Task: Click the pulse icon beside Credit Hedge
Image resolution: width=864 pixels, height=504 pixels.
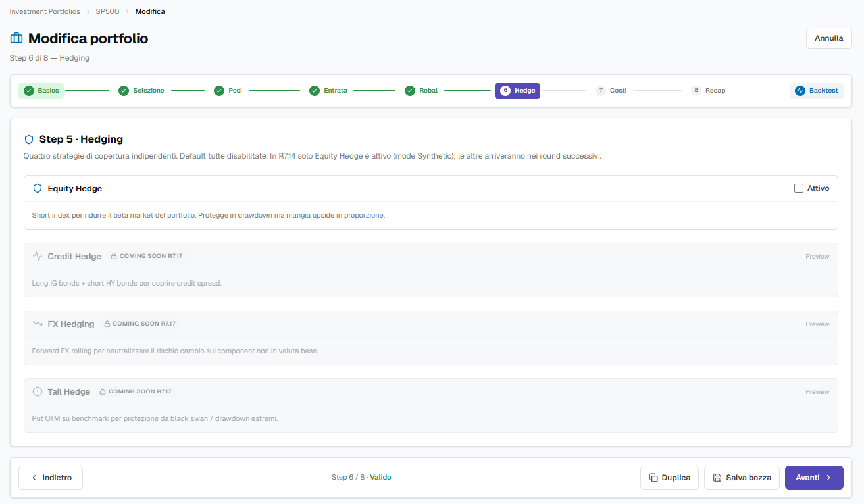Action: pyautogui.click(x=38, y=256)
